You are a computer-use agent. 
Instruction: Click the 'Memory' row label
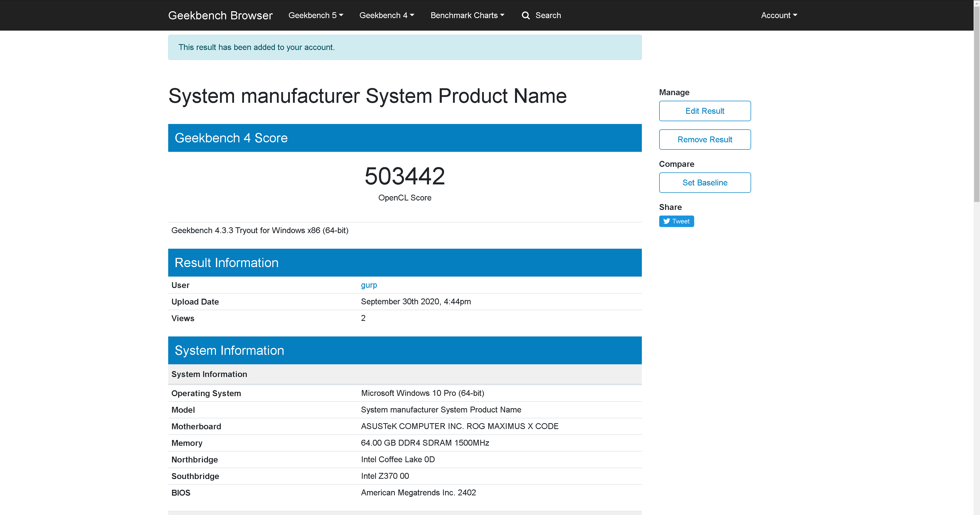pos(187,443)
